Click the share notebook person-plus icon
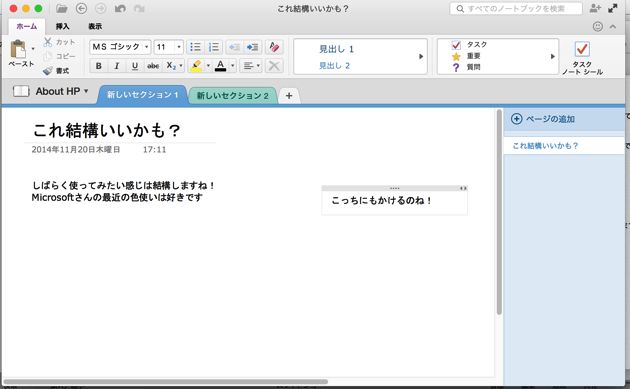The height and width of the screenshot is (389, 630). [595, 8]
